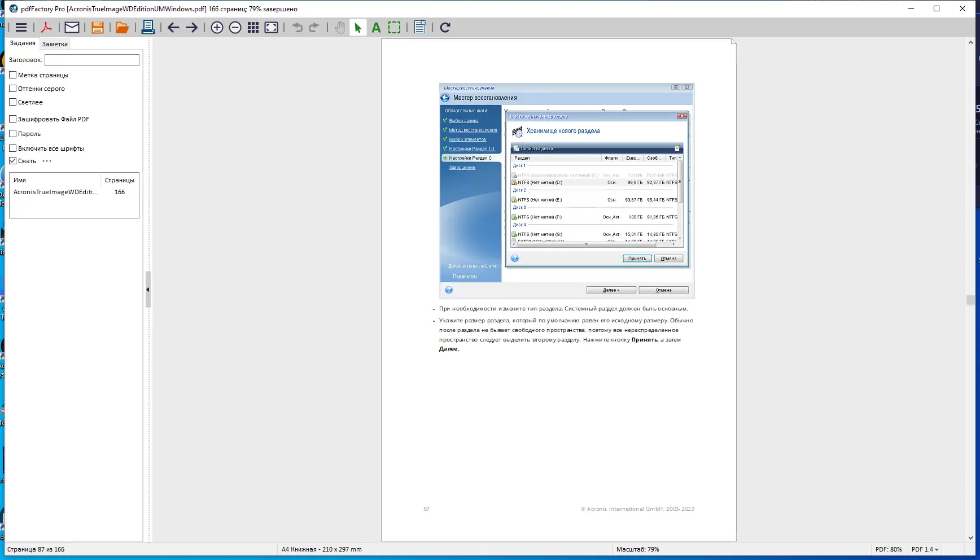Check Зашифровать Файл PDF option
Image resolution: width=980 pixels, height=560 pixels.
pos(13,119)
